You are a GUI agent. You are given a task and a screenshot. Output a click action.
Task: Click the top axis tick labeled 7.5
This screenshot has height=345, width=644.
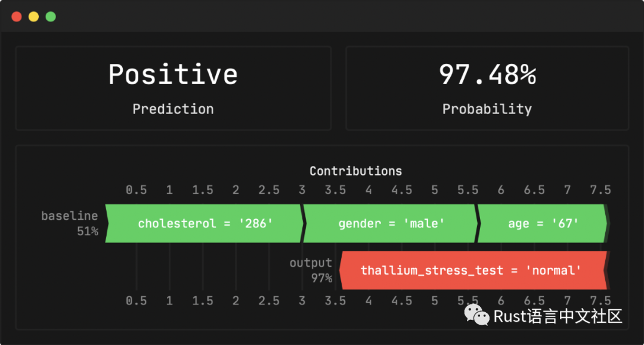(x=601, y=190)
